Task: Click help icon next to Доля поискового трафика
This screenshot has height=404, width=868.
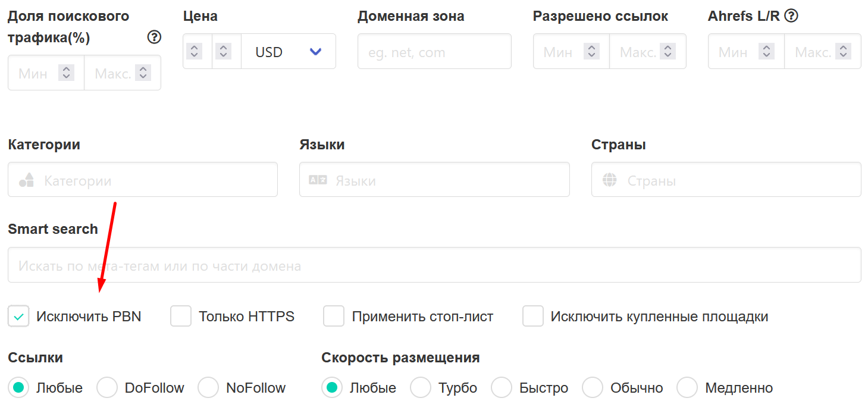Action: [x=154, y=37]
